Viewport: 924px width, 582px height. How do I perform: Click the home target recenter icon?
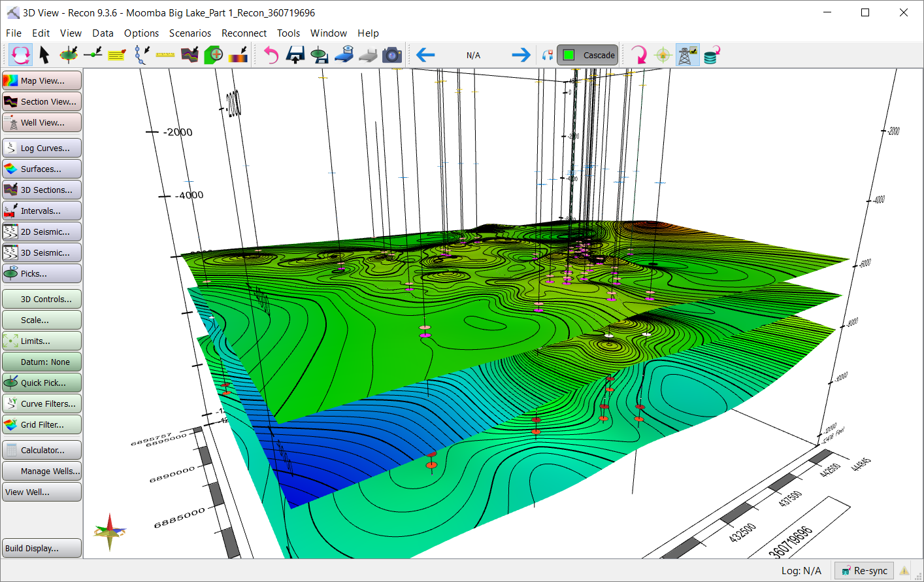(663, 56)
